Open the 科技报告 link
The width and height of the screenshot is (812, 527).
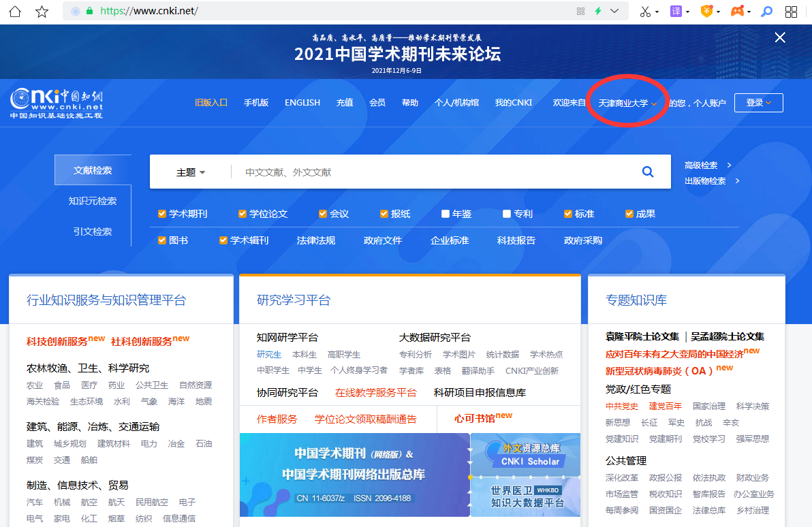click(516, 240)
